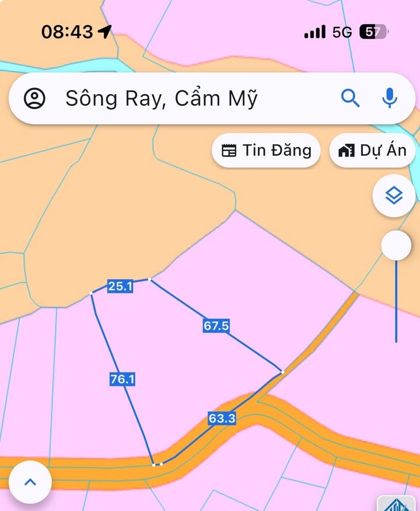This screenshot has height=511, width=420.
Task: Select the 63.3 edge length label
Action: point(222,418)
